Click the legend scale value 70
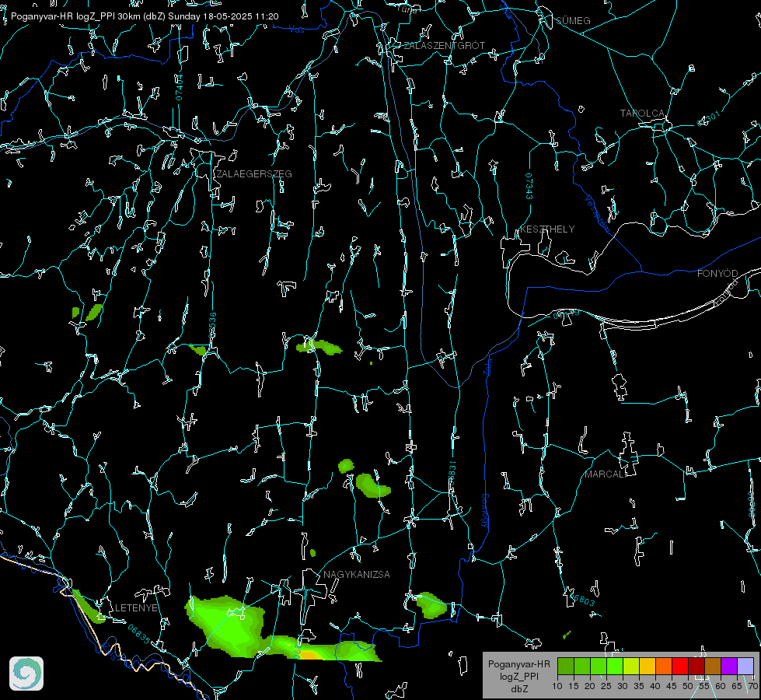The height and width of the screenshot is (700, 761). [x=752, y=687]
